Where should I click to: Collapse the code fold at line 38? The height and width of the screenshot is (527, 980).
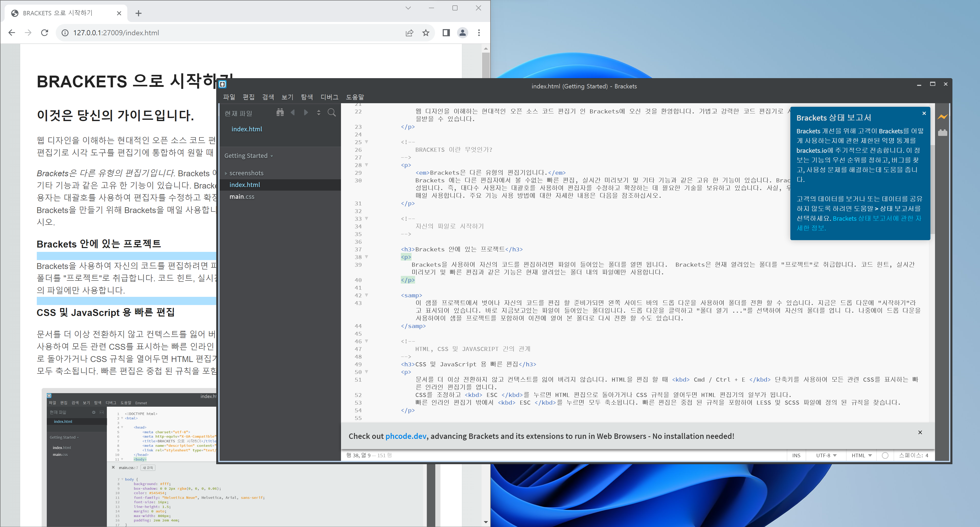tap(367, 257)
